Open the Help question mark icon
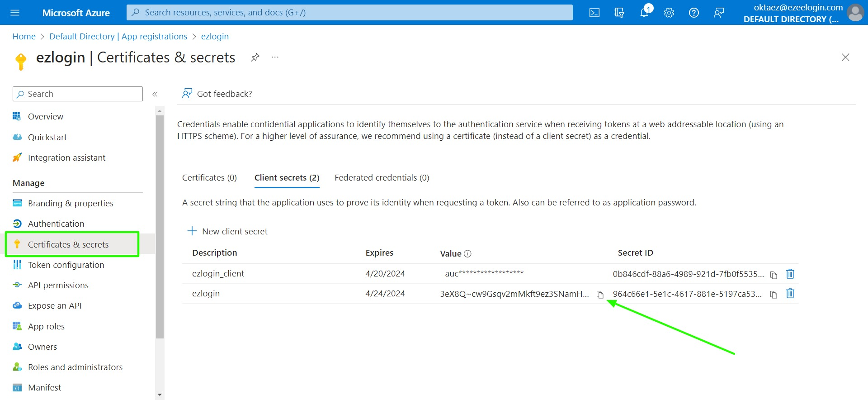The image size is (868, 400). point(694,13)
